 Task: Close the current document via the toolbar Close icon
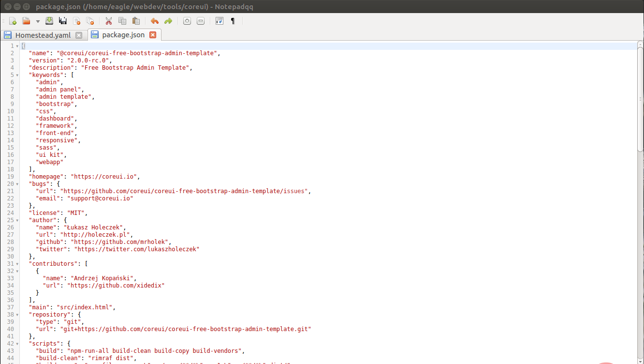pyautogui.click(x=76, y=21)
